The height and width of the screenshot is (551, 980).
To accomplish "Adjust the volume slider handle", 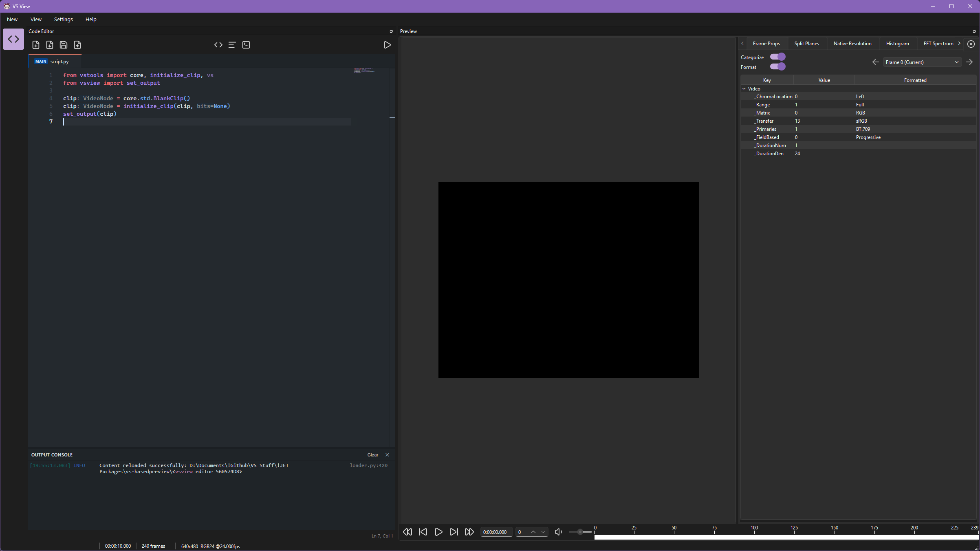I will click(x=580, y=532).
